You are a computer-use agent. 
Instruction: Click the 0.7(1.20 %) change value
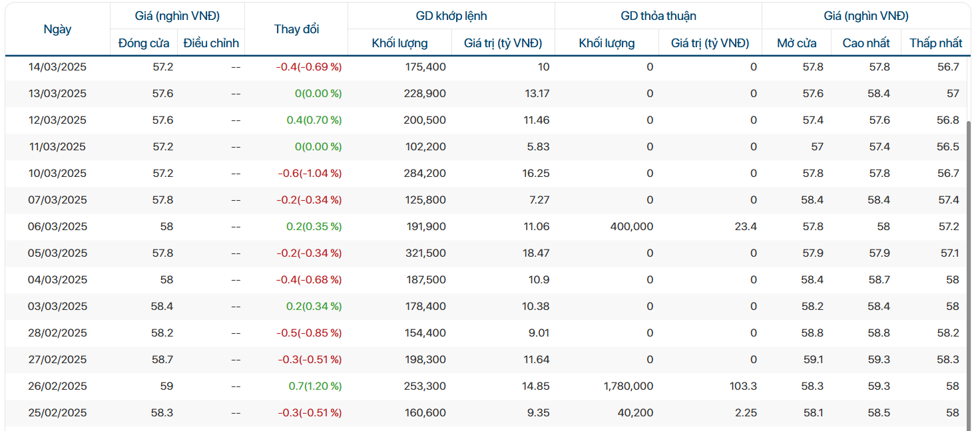pos(315,386)
